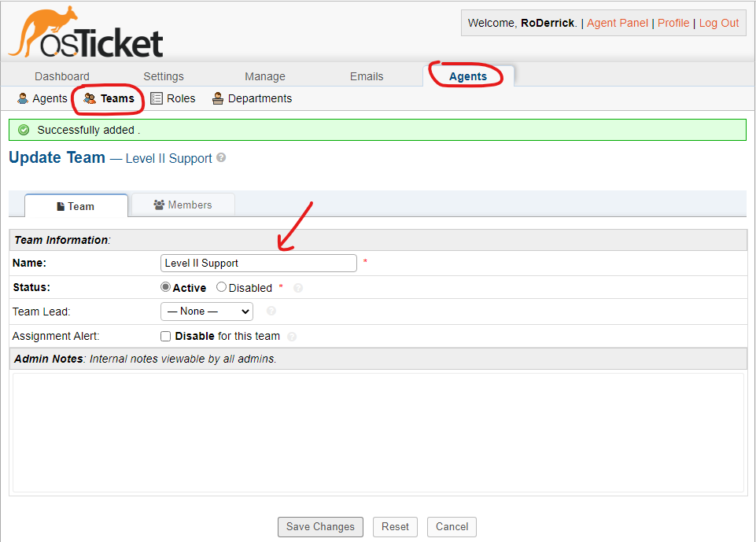Open the Agent Panel link
The width and height of the screenshot is (756, 542).
617,23
